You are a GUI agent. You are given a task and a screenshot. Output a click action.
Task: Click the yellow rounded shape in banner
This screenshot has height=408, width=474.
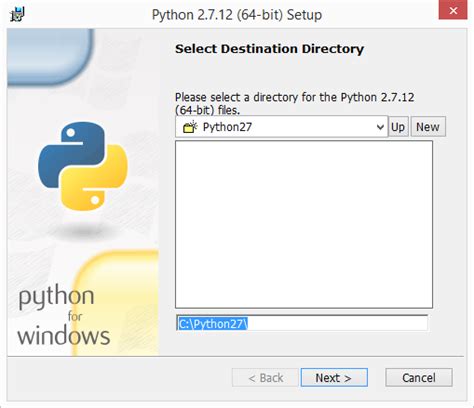pyautogui.click(x=115, y=302)
